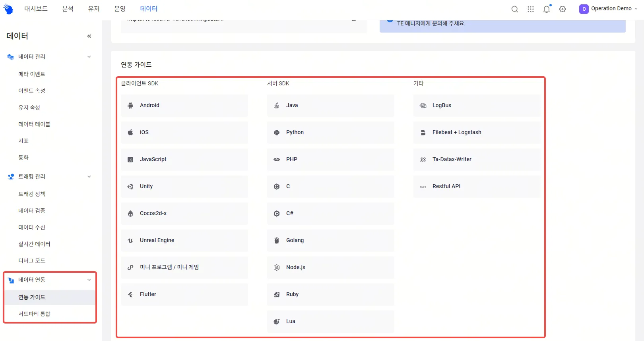Click the Node.js hexagon icon
The width and height of the screenshot is (644, 341).
click(x=277, y=268)
